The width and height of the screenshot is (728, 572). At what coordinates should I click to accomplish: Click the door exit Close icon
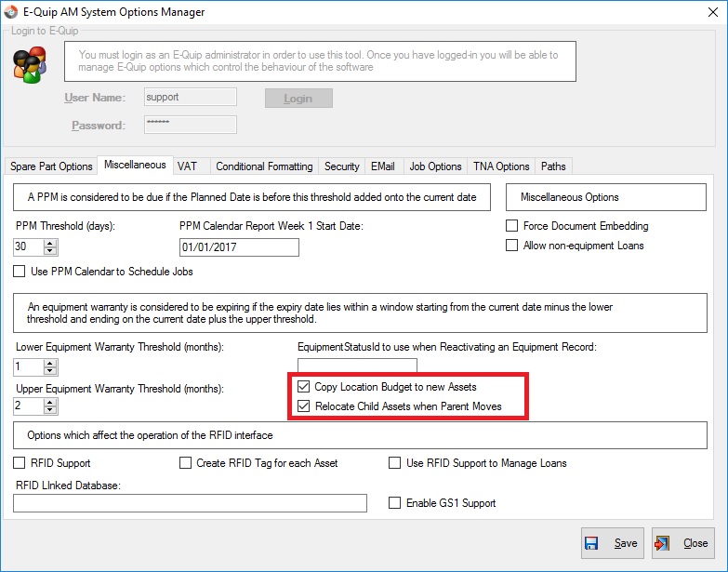[x=662, y=543]
